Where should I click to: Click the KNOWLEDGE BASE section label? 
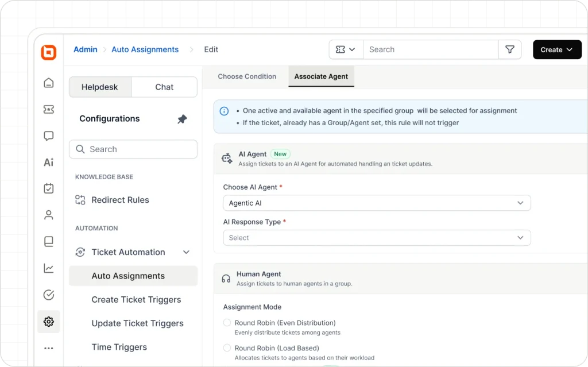pyautogui.click(x=105, y=177)
